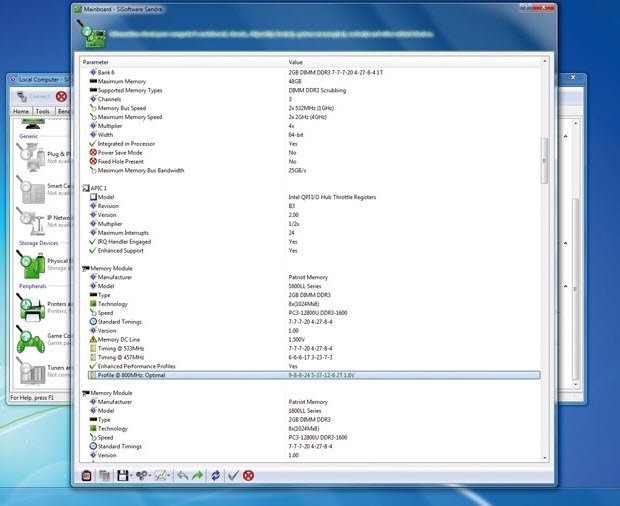This screenshot has height=506, width=620.
Task: Select the Maximum Memory Bus Bandwidth row
Action: click(x=140, y=168)
